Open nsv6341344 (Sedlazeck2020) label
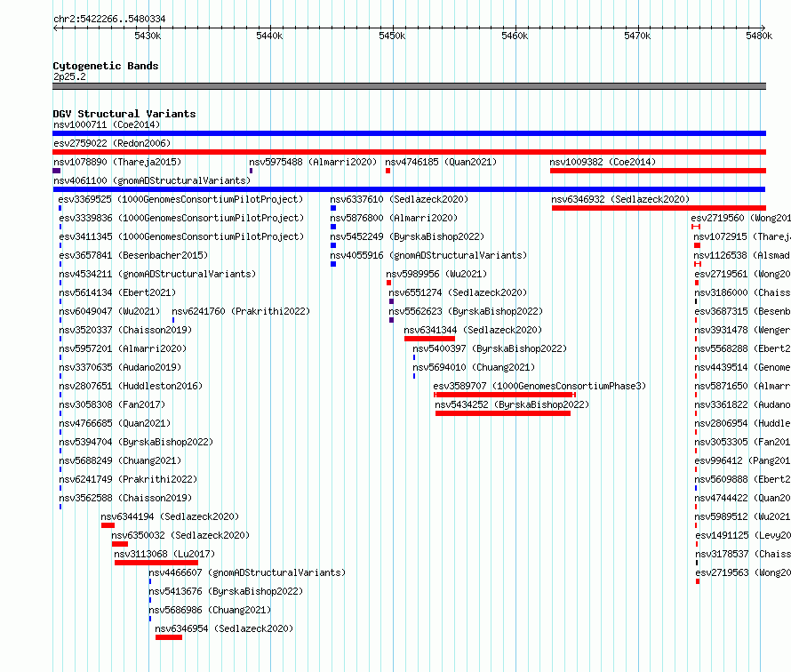The height and width of the screenshot is (672, 791). click(x=473, y=330)
